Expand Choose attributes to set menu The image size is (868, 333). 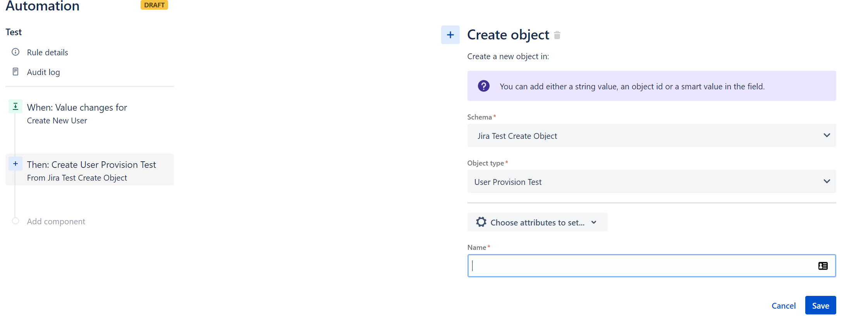pos(537,222)
